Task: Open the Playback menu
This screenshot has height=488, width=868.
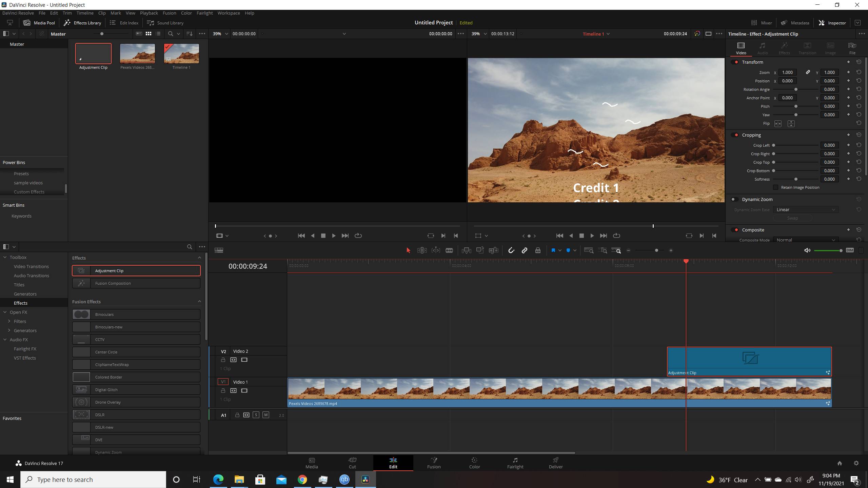Action: [x=149, y=13]
